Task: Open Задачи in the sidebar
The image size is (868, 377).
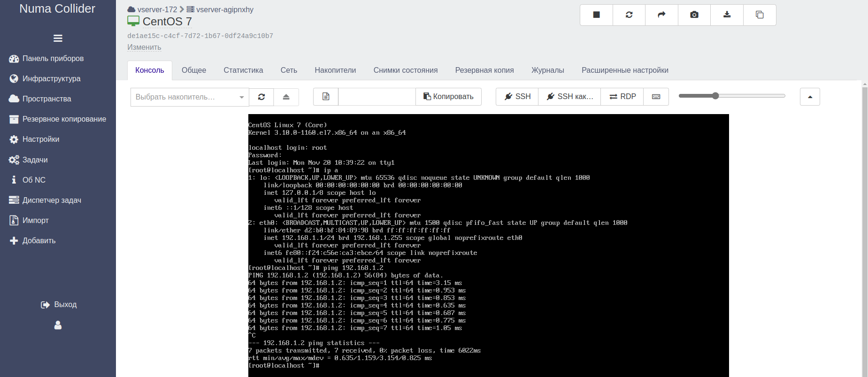Action: [35, 160]
